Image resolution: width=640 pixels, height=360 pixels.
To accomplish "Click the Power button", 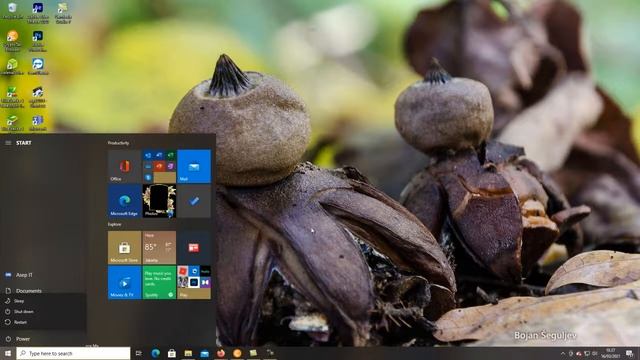I will (43, 339).
